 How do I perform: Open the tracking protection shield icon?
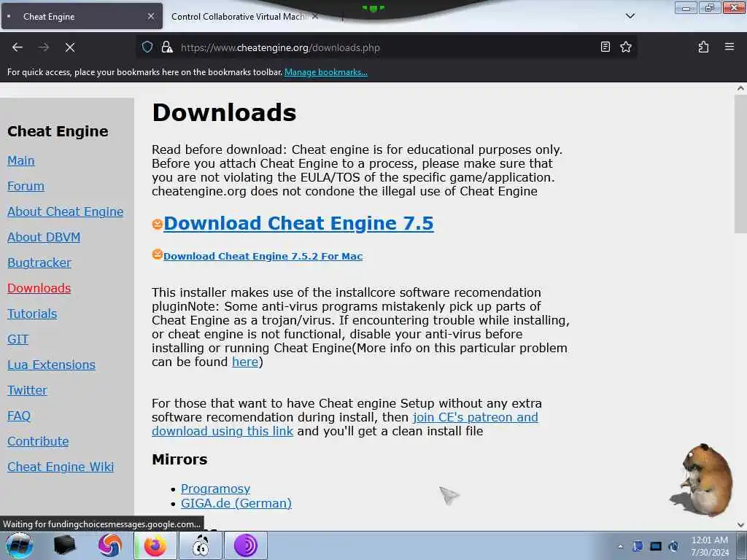[x=147, y=47]
